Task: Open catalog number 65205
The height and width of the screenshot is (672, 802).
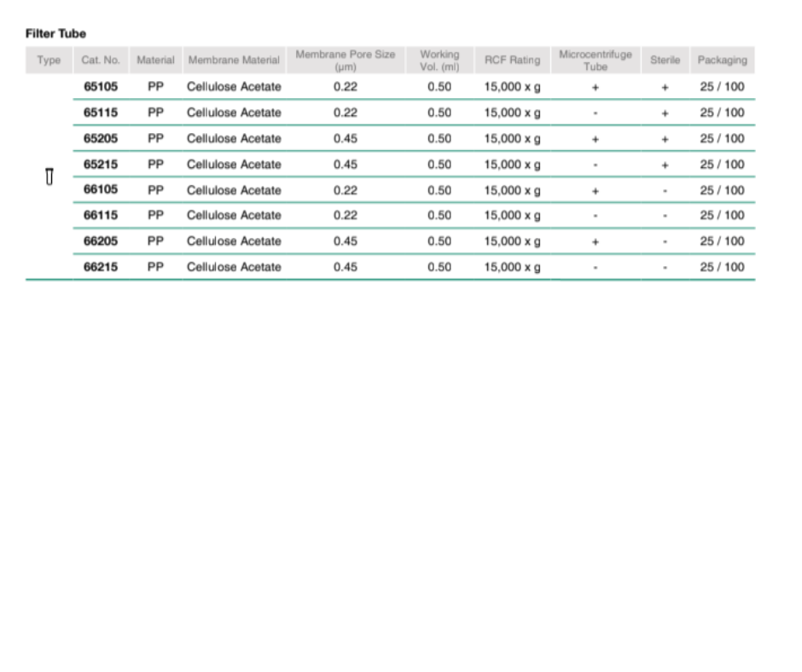Action: [x=101, y=138]
